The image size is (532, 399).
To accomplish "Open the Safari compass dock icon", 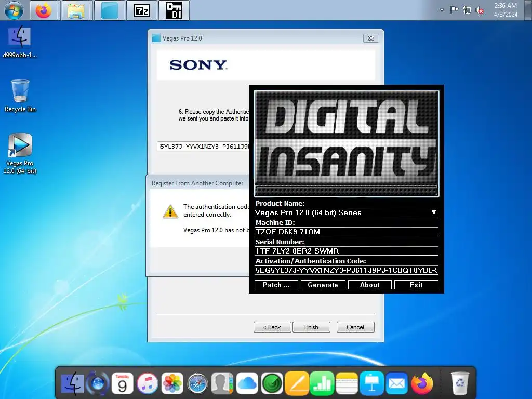I will pos(197,384).
